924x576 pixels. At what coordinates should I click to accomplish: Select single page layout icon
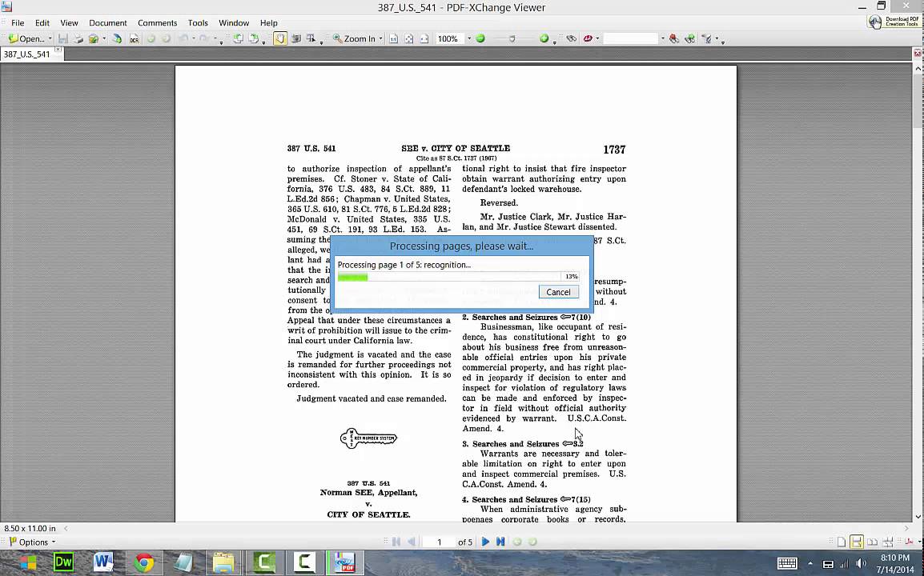click(842, 542)
